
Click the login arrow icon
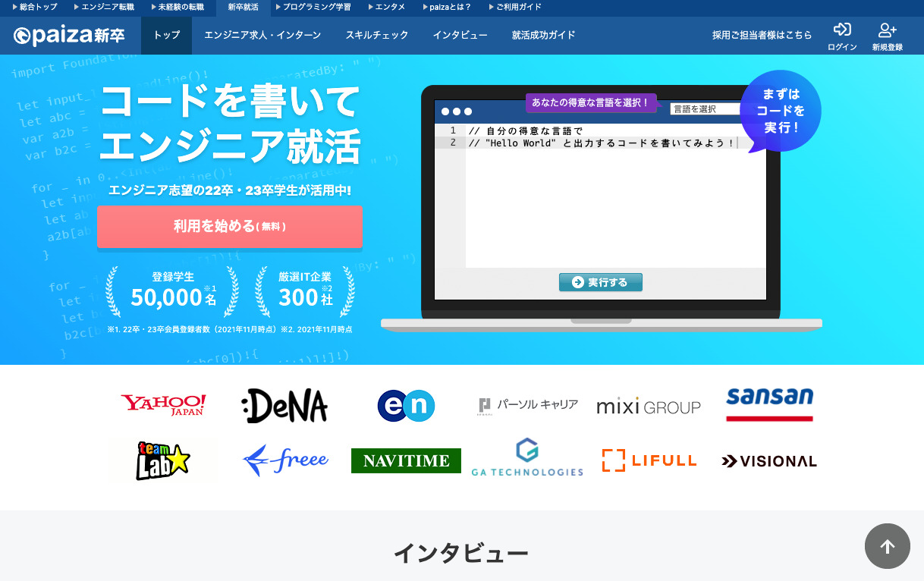(842, 30)
